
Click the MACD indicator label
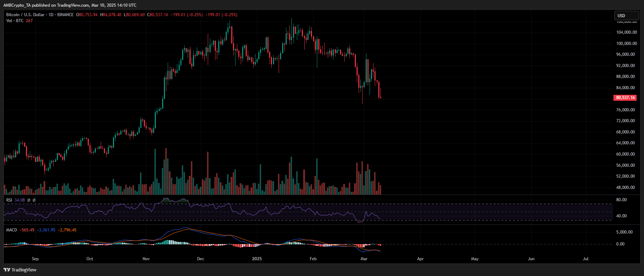click(12, 230)
